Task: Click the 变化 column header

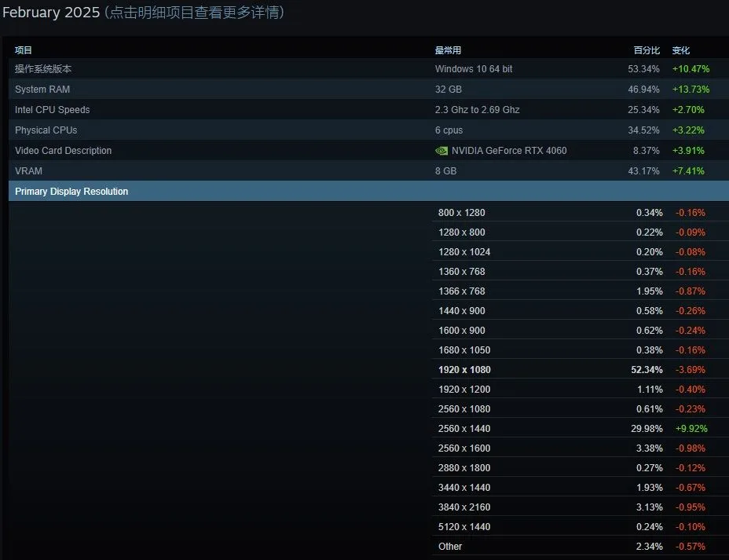Action: (x=681, y=50)
